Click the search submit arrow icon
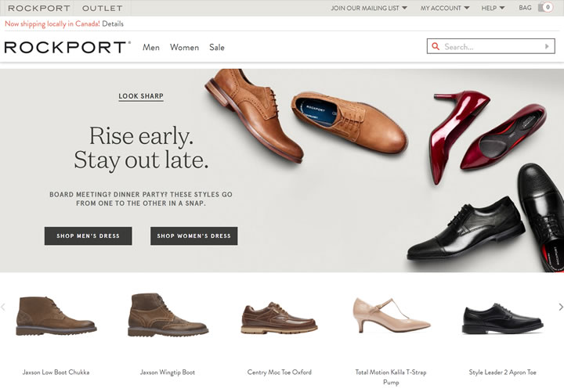This screenshot has height=392, width=564. point(547,46)
